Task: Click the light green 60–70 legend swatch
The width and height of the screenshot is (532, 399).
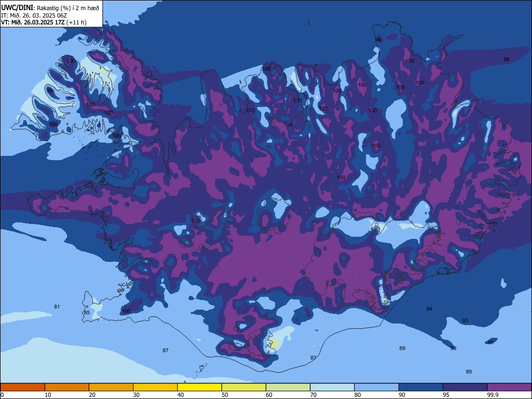Action: coord(288,387)
